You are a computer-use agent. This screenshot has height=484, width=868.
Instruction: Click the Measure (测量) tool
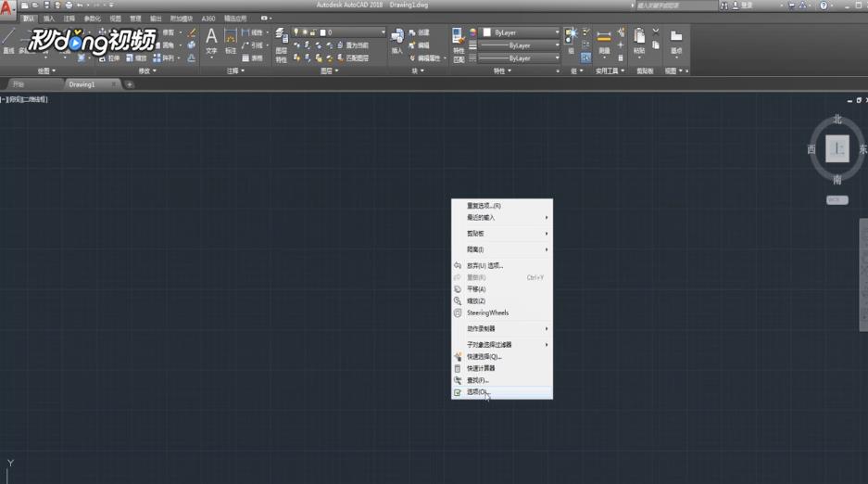pos(604,42)
